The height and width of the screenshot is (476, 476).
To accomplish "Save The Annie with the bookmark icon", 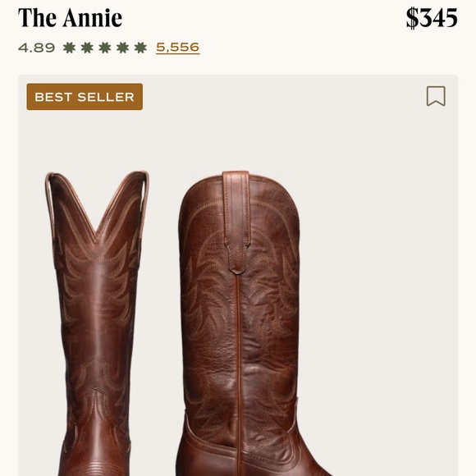I will tap(436, 96).
